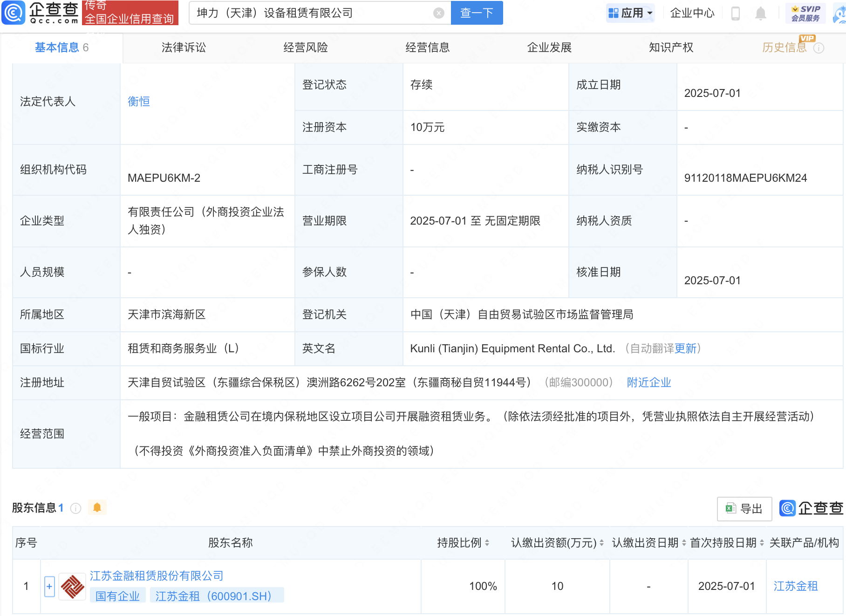Select the 基本信息 tab
The image size is (846, 616).
(x=61, y=48)
